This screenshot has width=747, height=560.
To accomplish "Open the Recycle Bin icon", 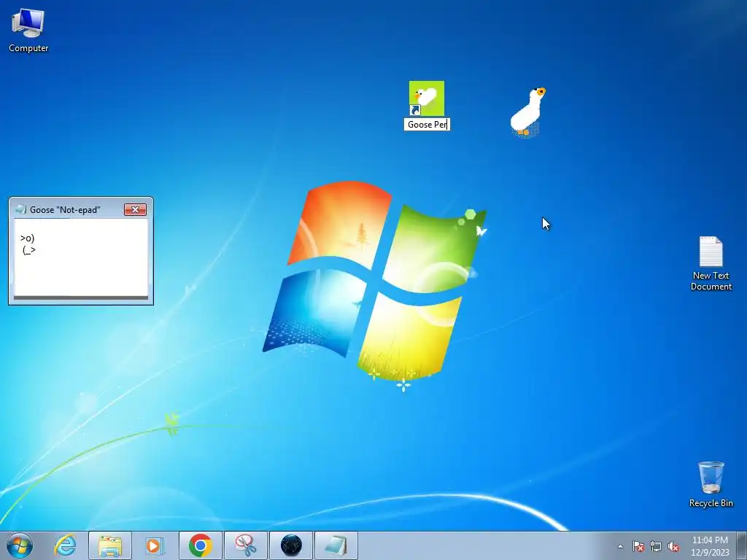I will click(711, 477).
